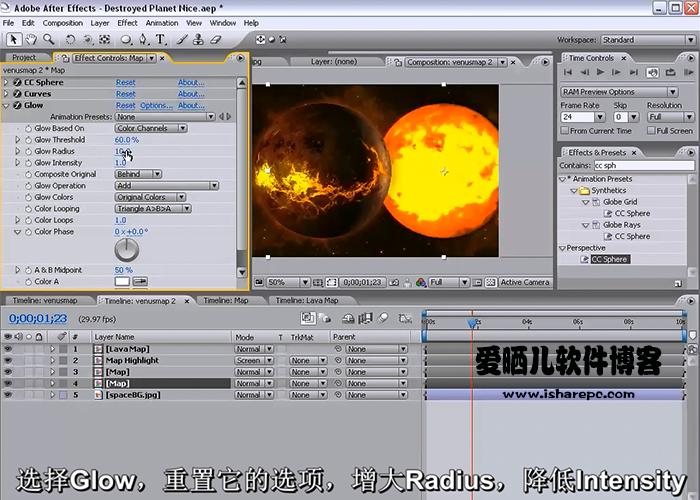Viewport: 700px width, 500px height.
Task: Select the Brush tool
Action: [182, 40]
